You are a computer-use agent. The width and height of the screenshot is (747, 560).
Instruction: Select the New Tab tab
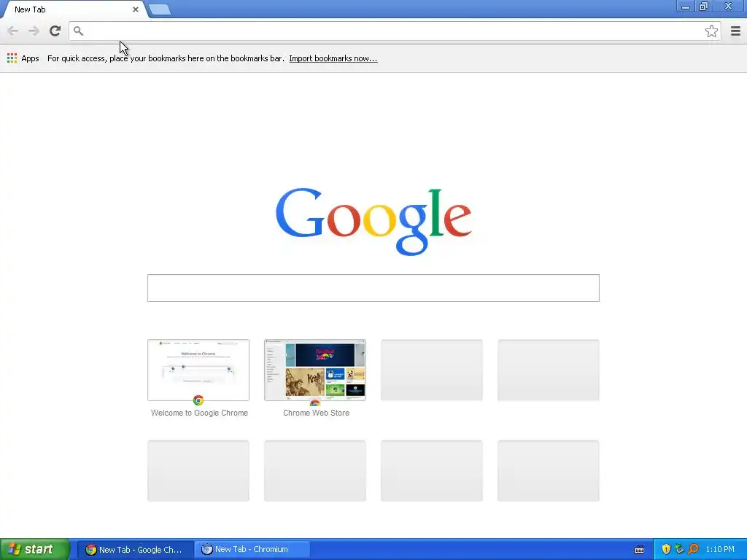(x=74, y=9)
